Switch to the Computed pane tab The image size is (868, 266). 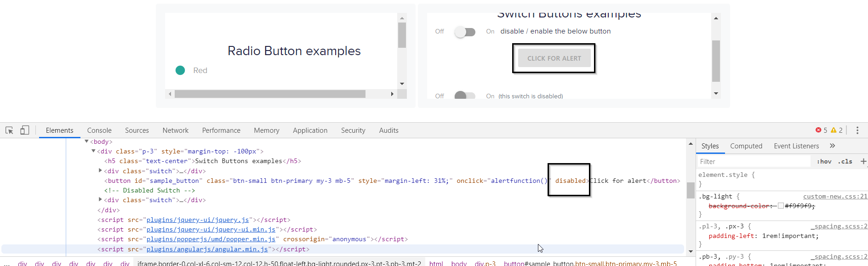(746, 146)
